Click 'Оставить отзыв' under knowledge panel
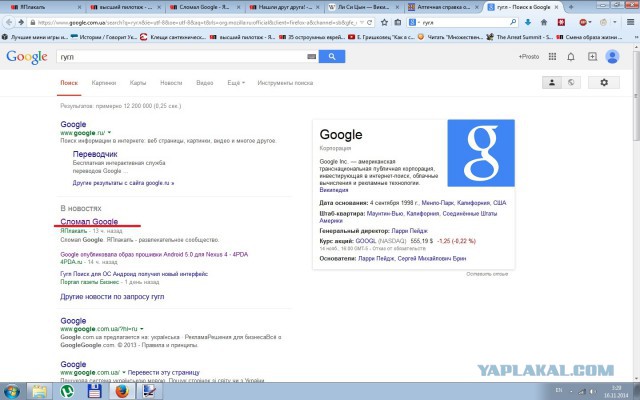This screenshot has width=640, height=400. click(487, 274)
